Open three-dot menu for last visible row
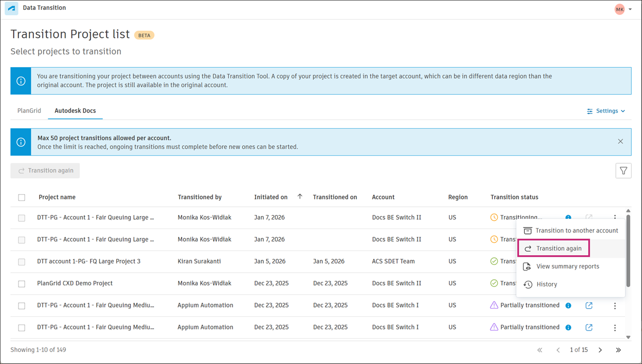Image resolution: width=642 pixels, height=364 pixels. [x=615, y=328]
